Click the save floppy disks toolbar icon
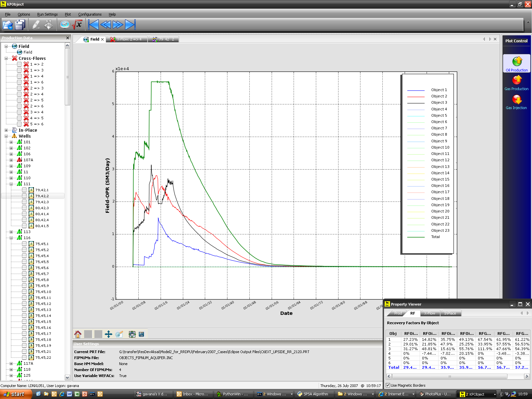The height and width of the screenshot is (399, 532). point(20,25)
